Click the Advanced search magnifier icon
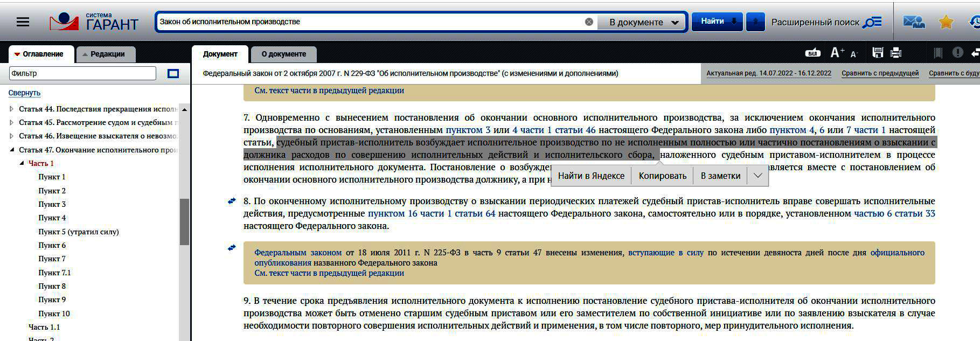980x341 pixels. 872,22
